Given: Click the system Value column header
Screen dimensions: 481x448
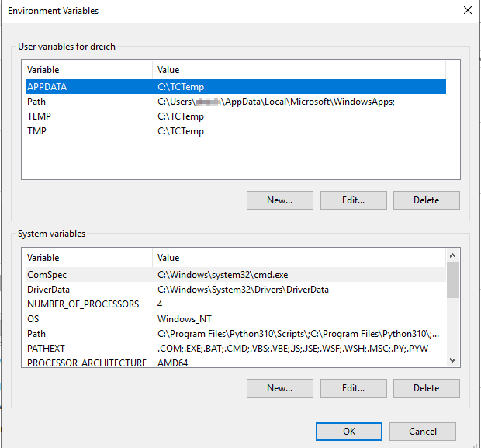Looking at the screenshot, I should [299, 257].
